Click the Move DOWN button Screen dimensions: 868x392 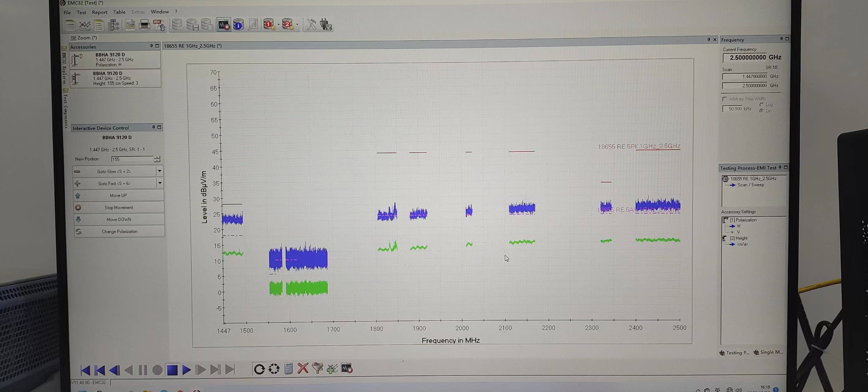119,219
